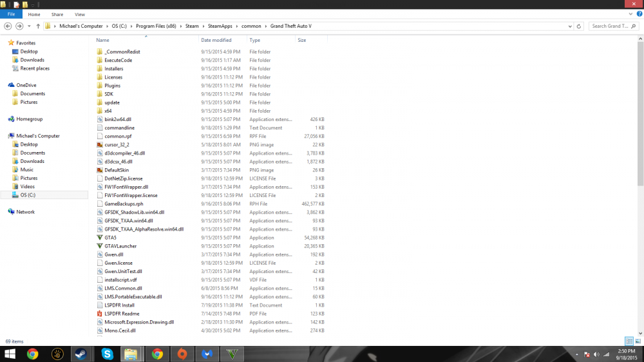The width and height of the screenshot is (644, 362).
Task: Show hidden system tray icons arrow
Action: pyautogui.click(x=576, y=354)
